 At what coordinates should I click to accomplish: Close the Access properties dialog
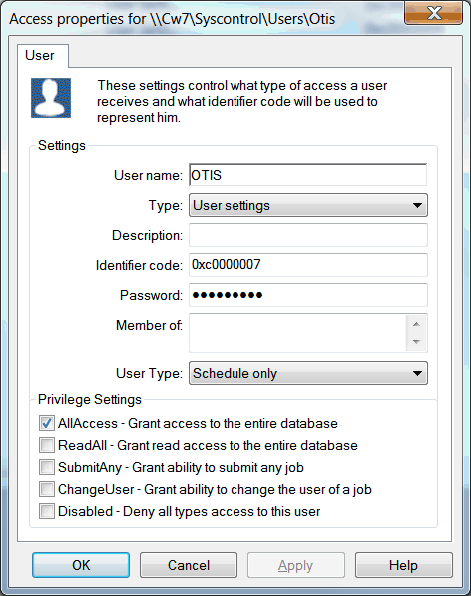(433, 13)
